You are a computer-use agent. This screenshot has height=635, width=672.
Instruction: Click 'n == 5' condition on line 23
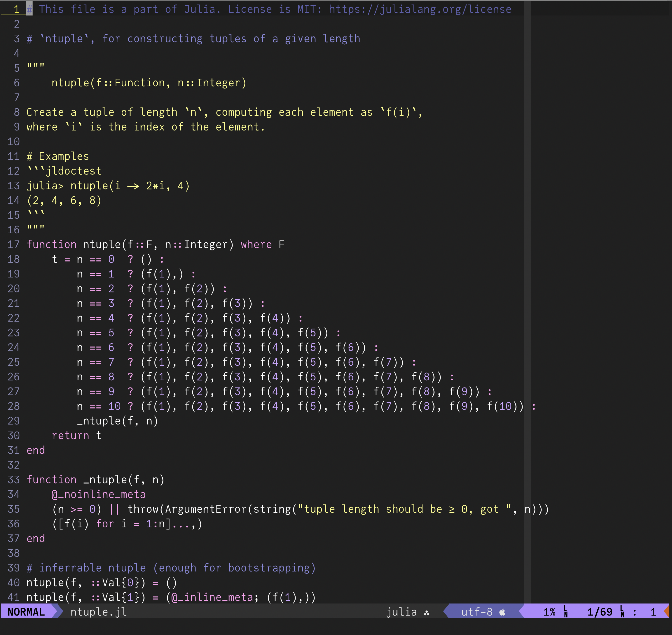[96, 333]
